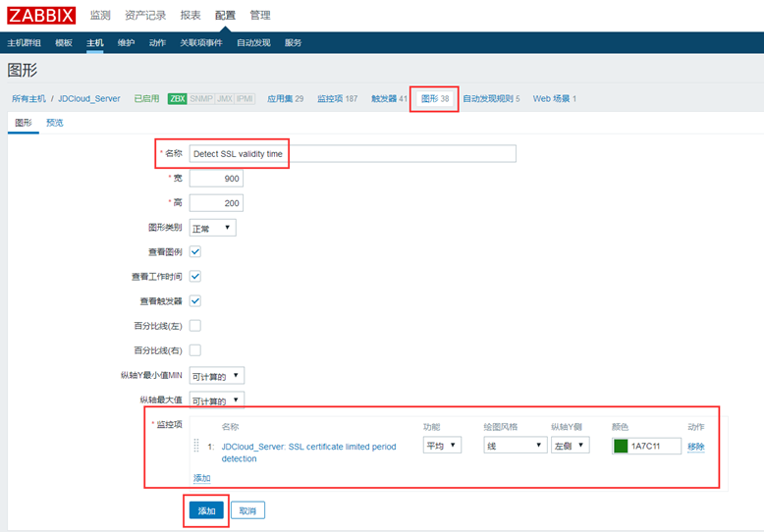Image resolution: width=764 pixels, height=532 pixels.
Task: Go to 关联项事件 submenu
Action: [201, 43]
